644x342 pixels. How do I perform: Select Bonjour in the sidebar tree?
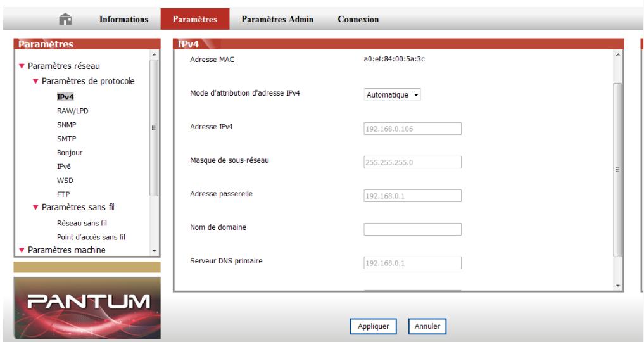70,153
